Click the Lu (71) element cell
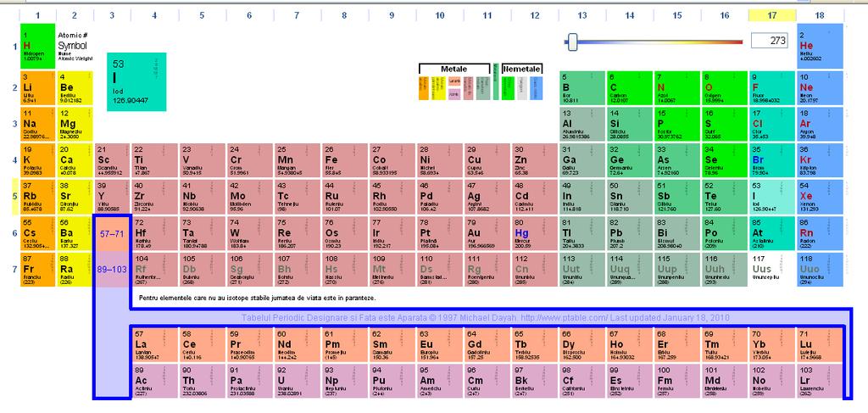Image resolution: width=868 pixels, height=413 pixels. (820, 344)
